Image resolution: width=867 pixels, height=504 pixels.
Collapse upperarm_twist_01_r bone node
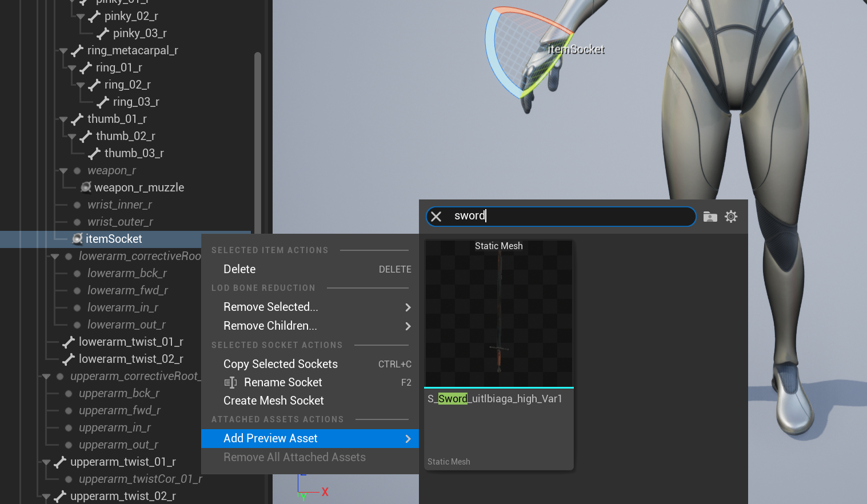[46, 462]
